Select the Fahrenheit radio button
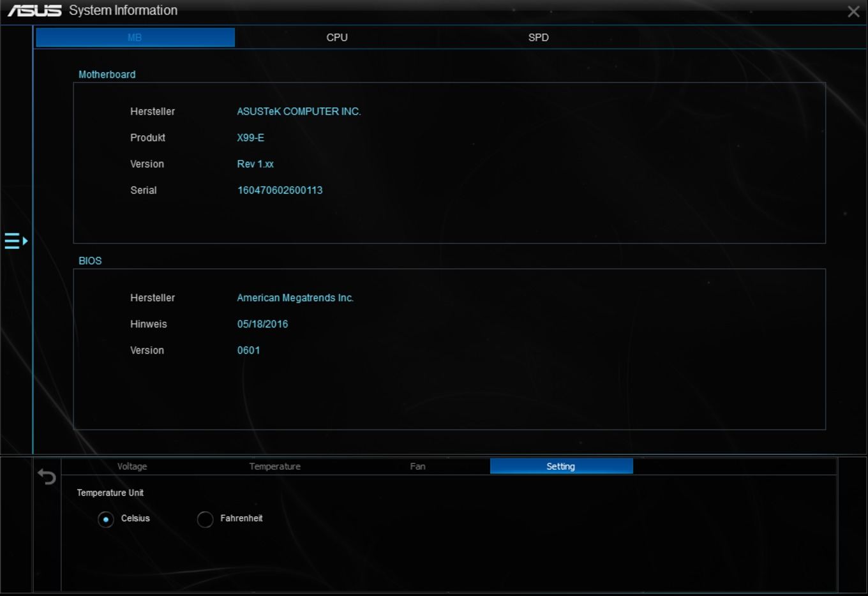Viewport: 868px width, 596px height. pos(205,519)
